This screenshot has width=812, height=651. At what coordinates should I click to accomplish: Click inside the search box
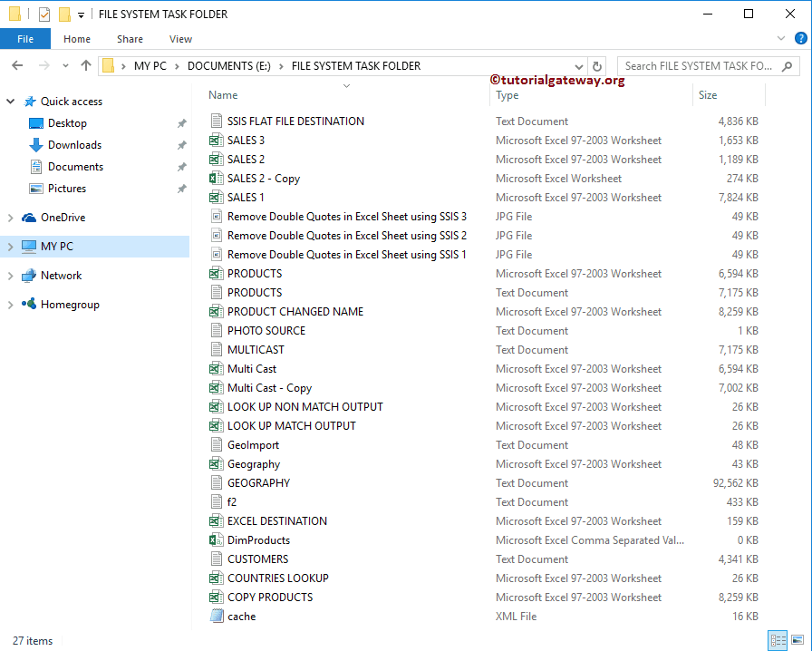point(707,65)
